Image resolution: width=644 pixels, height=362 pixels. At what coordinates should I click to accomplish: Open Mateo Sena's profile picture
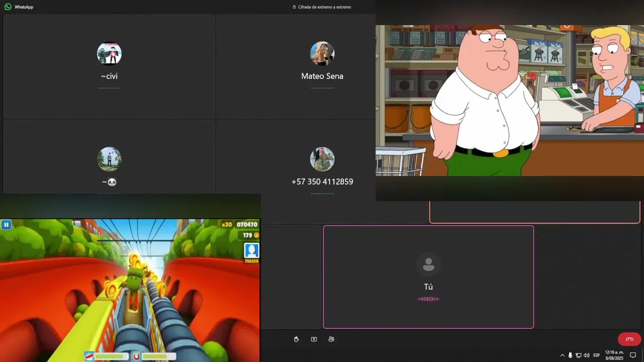[x=322, y=54]
